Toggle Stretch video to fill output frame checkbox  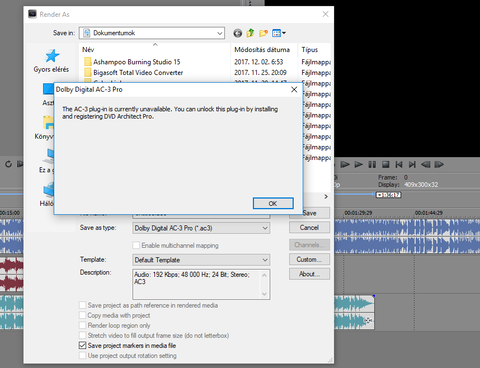[82, 335]
